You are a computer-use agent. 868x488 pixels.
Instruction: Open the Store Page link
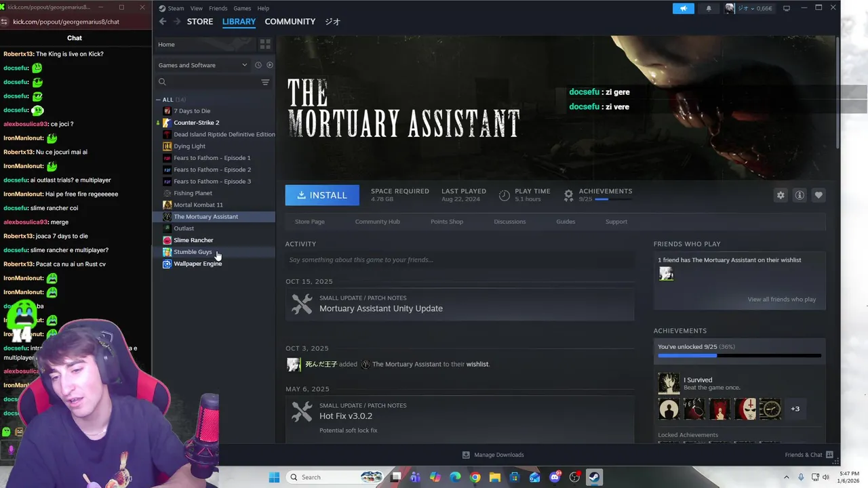[310, 222]
